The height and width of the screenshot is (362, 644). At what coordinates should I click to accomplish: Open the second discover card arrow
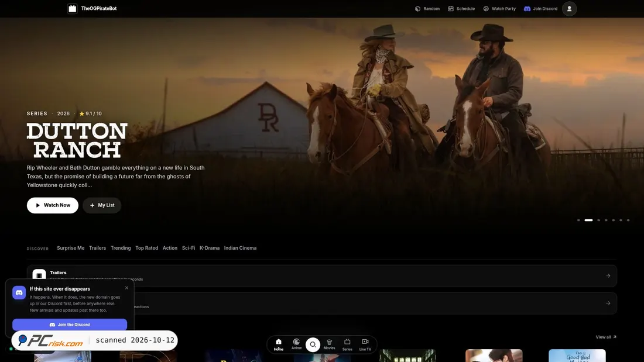[608, 304]
